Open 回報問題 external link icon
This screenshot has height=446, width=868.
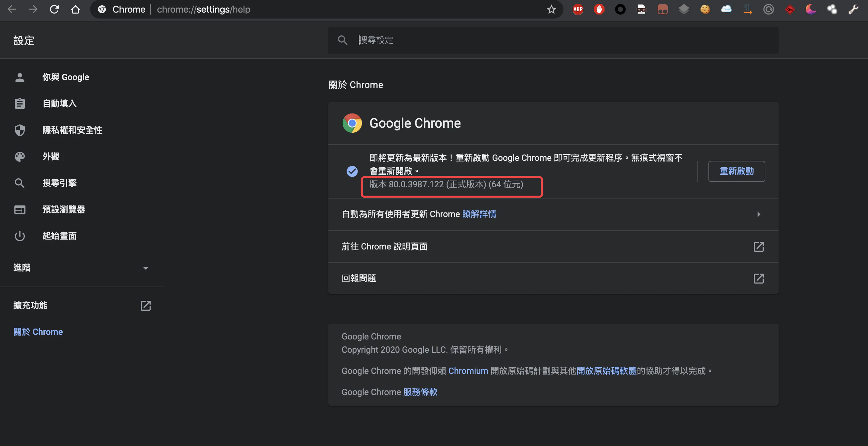coord(758,278)
